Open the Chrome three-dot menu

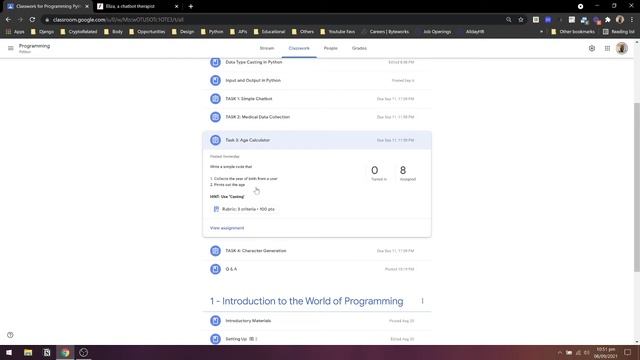coord(632,20)
